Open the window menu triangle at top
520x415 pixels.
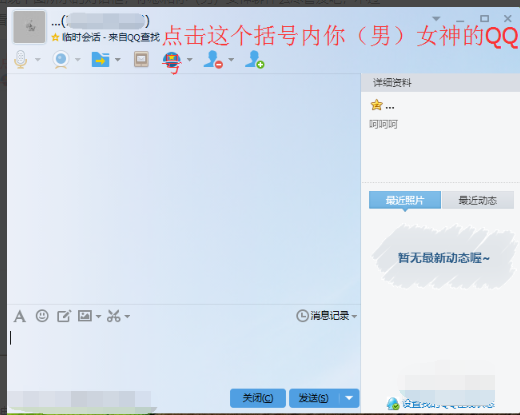(436, 19)
